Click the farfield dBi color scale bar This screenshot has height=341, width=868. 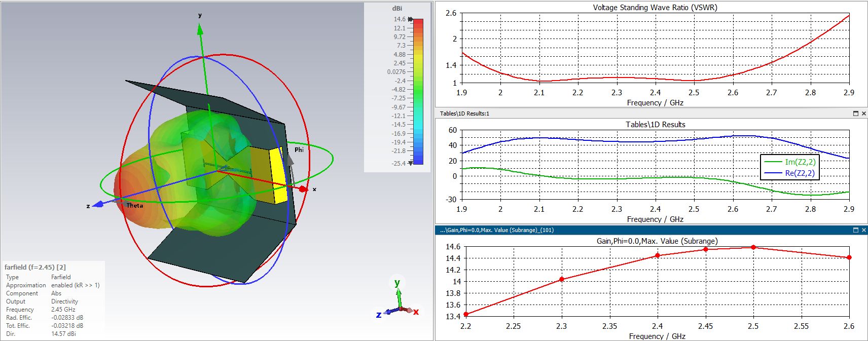(x=418, y=91)
